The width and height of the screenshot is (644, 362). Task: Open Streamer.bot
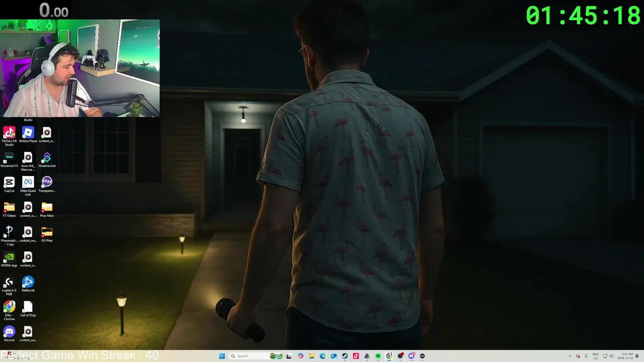pos(47,157)
